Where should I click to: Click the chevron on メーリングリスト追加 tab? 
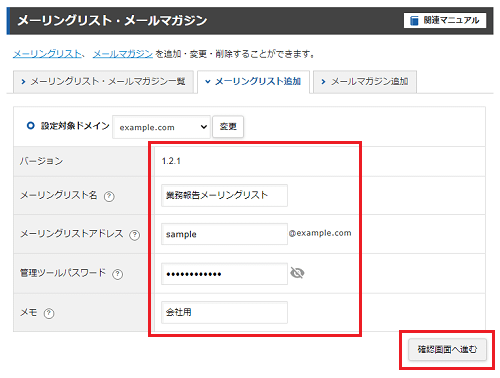208,81
